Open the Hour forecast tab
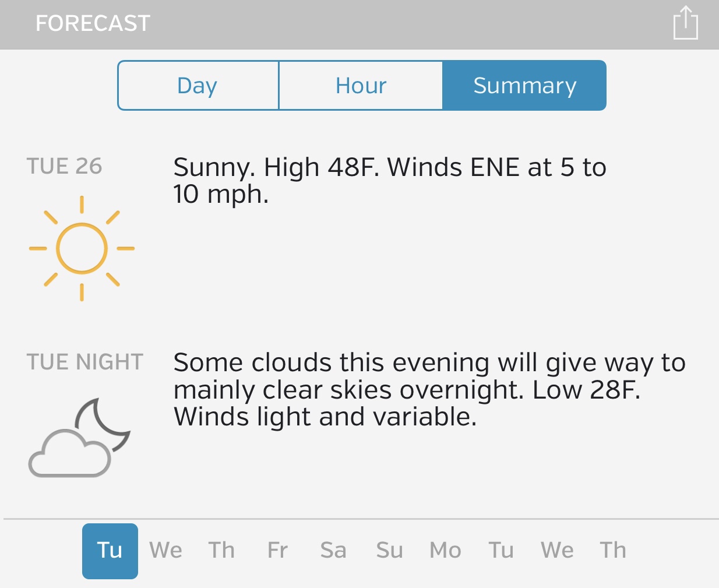Screen dimensions: 719x588 click(x=361, y=86)
